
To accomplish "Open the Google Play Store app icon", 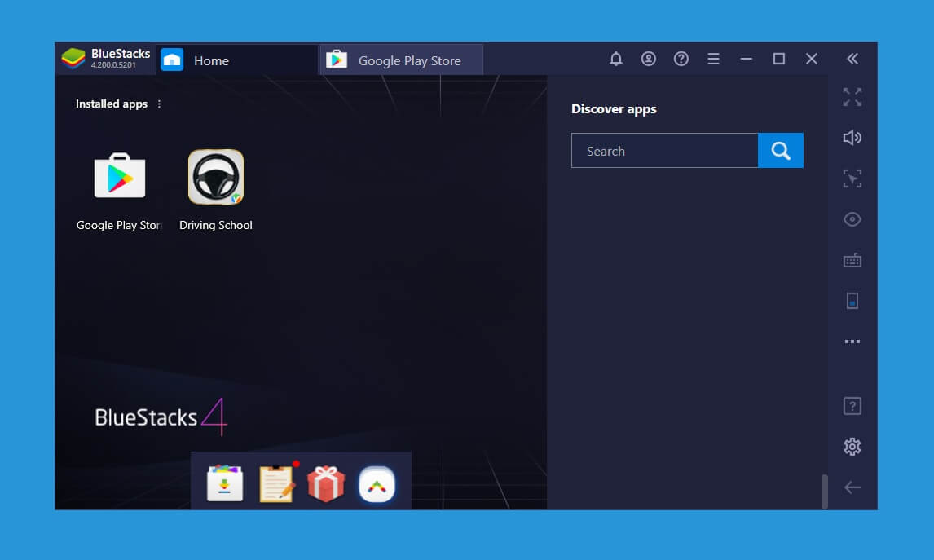I will coord(119,176).
